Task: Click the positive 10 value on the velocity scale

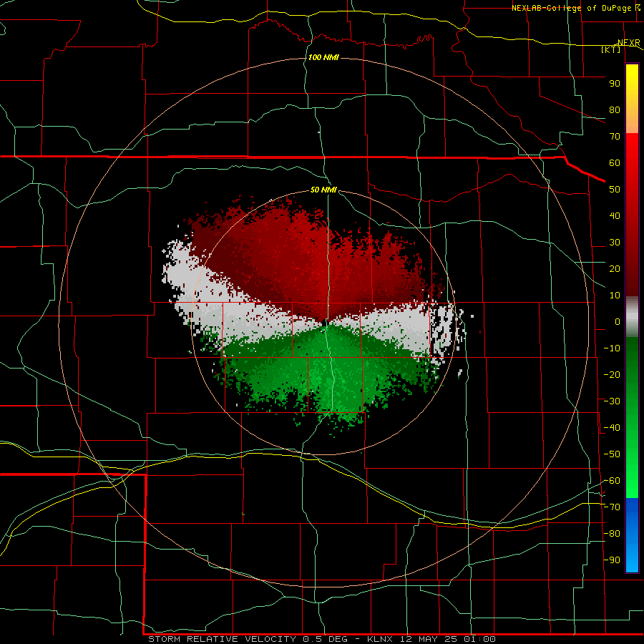Action: point(615,296)
